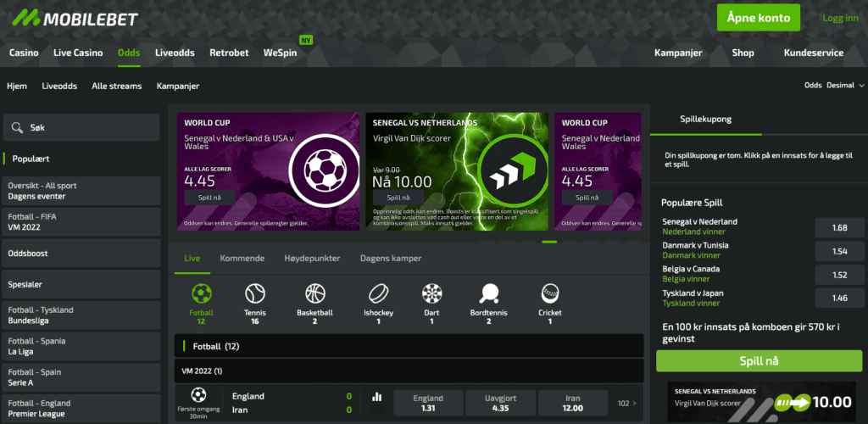The height and width of the screenshot is (424, 868).
Task: Select the Basketball sport icon
Action: (x=314, y=293)
